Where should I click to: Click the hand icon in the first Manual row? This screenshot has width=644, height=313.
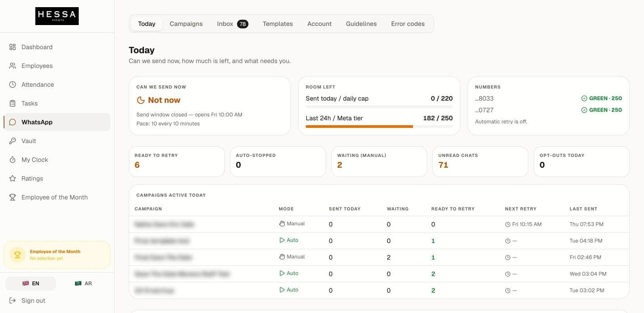coord(282,224)
